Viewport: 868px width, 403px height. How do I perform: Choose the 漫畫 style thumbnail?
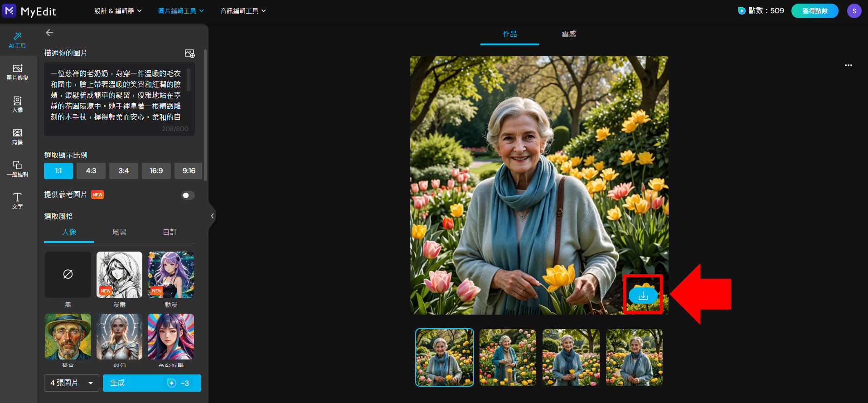click(x=119, y=275)
